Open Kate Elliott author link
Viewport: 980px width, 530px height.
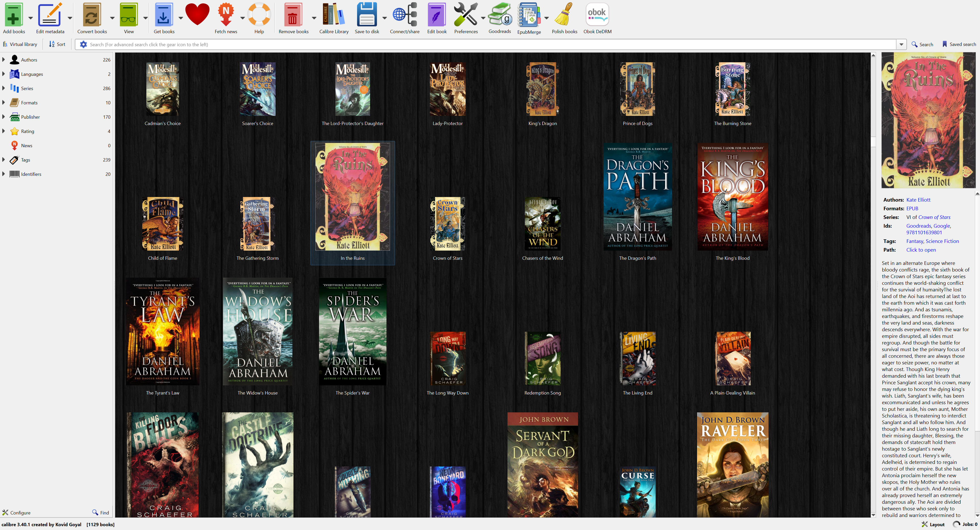click(x=918, y=200)
